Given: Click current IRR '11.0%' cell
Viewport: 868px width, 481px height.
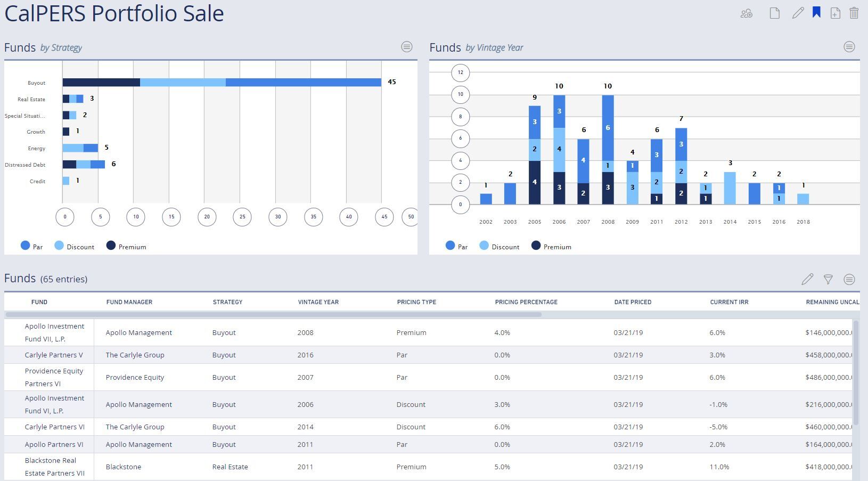Looking at the screenshot, I should pos(719,467).
